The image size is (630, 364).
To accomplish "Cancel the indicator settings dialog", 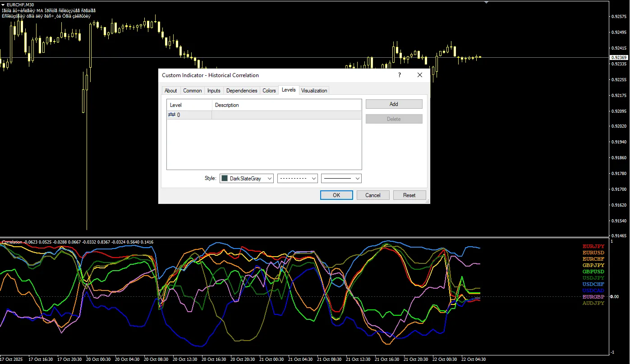I will point(373,195).
